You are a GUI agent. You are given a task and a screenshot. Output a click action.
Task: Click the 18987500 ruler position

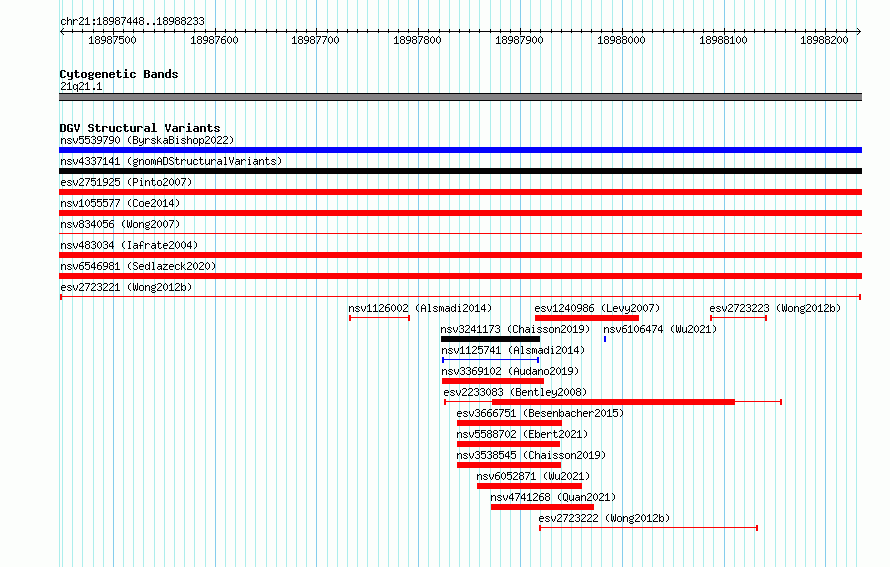coord(112,40)
